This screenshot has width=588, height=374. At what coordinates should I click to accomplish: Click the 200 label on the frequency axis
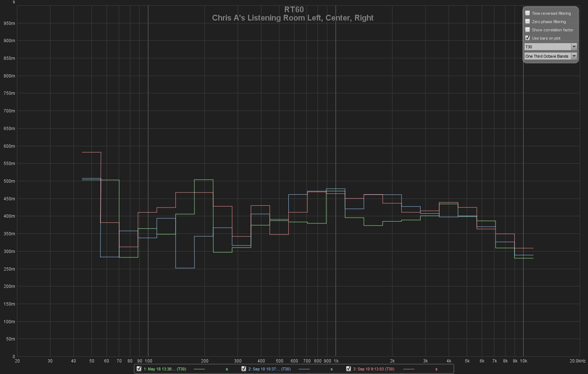coord(205,361)
